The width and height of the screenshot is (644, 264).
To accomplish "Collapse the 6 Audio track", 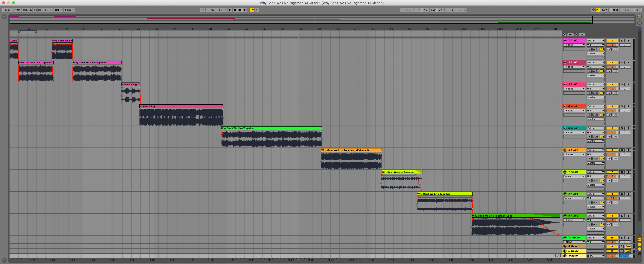I will click(565, 150).
